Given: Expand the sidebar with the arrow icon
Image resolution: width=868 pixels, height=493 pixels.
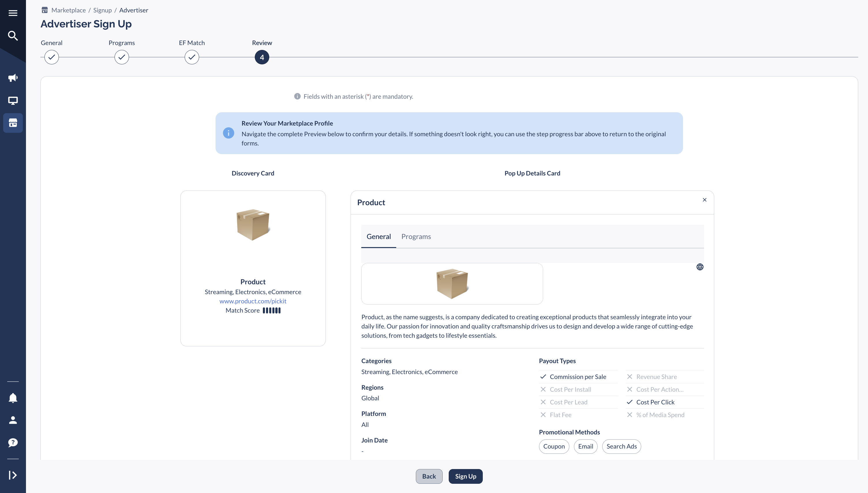Looking at the screenshot, I should coord(13,475).
